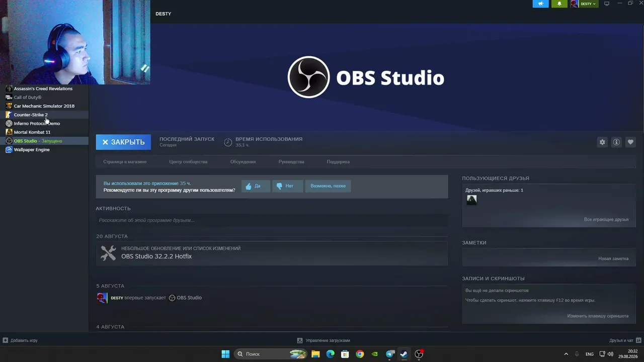Open the OBS Studio 32.2.2 Hotfix news

(156, 256)
